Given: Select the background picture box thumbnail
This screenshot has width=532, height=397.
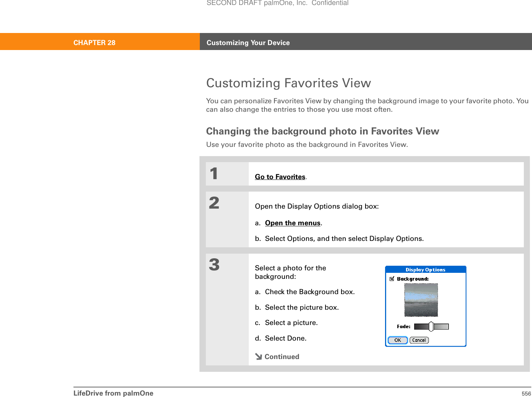Looking at the screenshot, I should pos(421,300).
